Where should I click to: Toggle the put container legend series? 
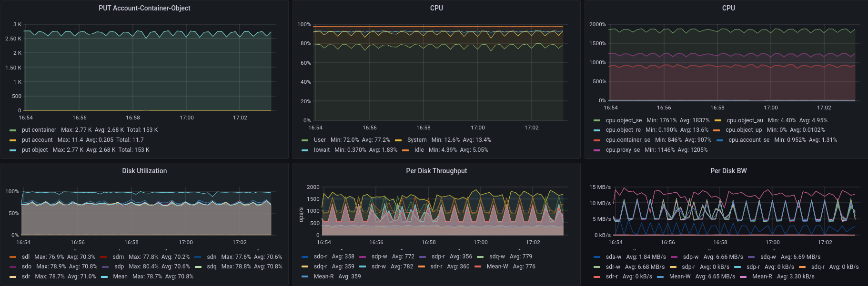pos(39,130)
